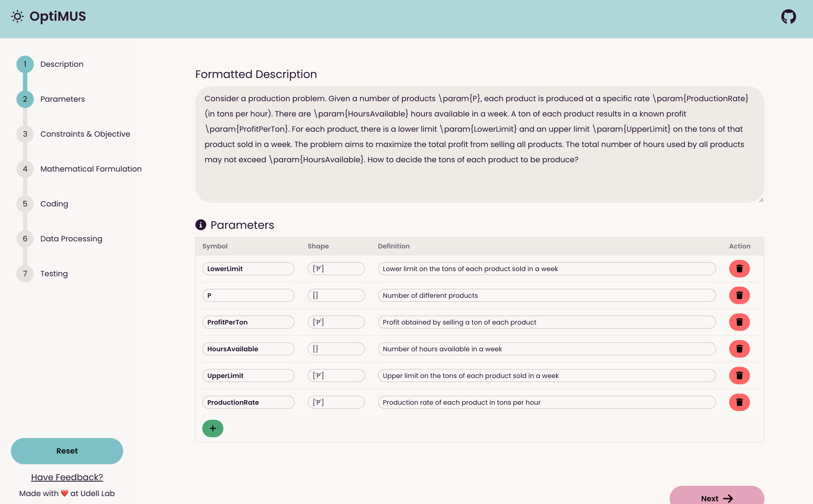Viewport: 813px width, 504px height.
Task: Click the Parameters info icon
Action: coord(200,225)
